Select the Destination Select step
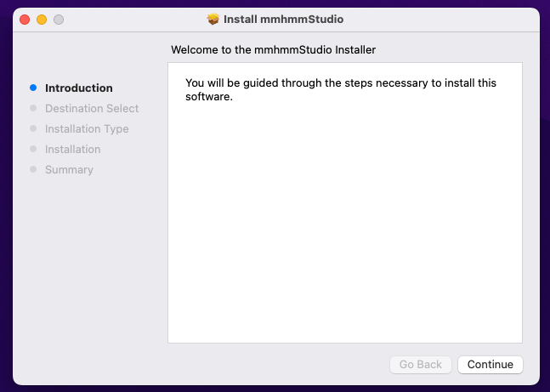550x392 pixels. coord(92,109)
